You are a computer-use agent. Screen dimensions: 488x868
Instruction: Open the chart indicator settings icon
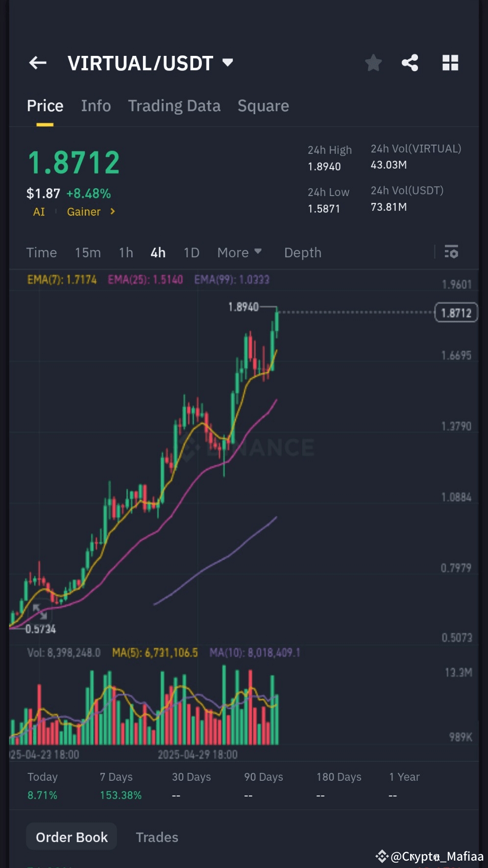click(x=451, y=252)
